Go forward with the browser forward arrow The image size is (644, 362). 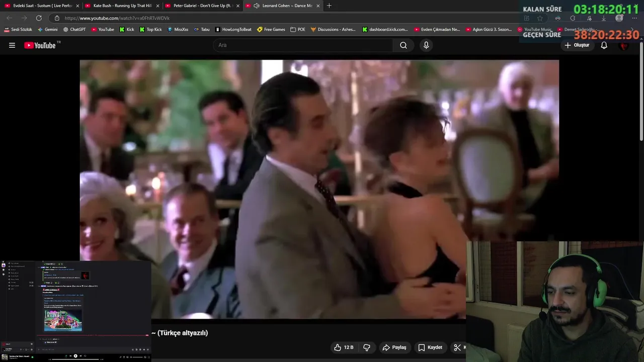coord(24,18)
